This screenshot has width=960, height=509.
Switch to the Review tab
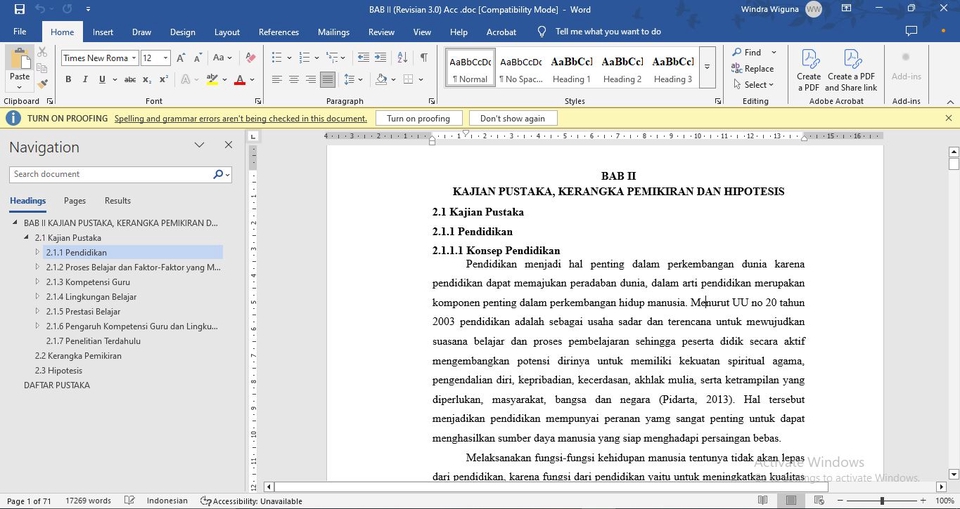[x=381, y=32]
